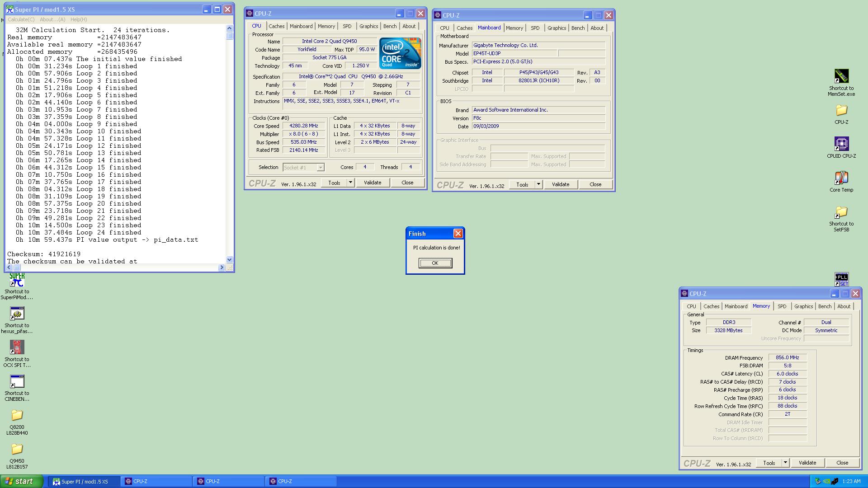Click the Mainboard window's CPU-Z title bar icon
Viewport: 868px width, 488px height.
click(x=438, y=15)
